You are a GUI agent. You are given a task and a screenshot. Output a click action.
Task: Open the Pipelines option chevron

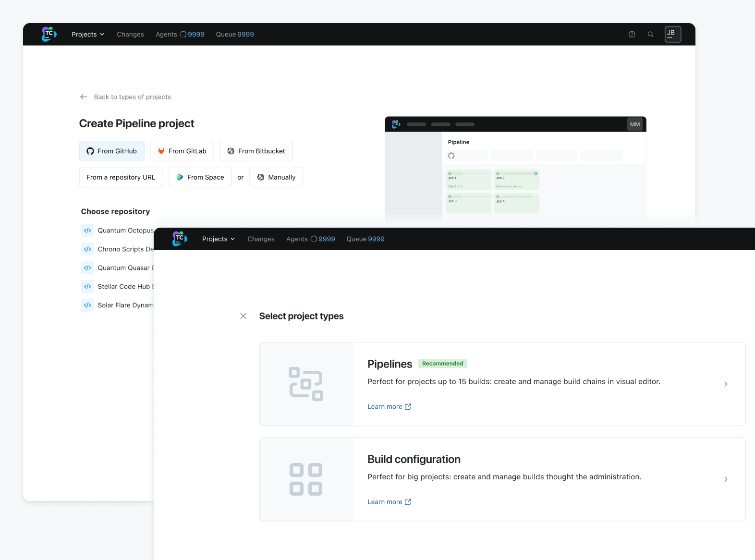(726, 384)
